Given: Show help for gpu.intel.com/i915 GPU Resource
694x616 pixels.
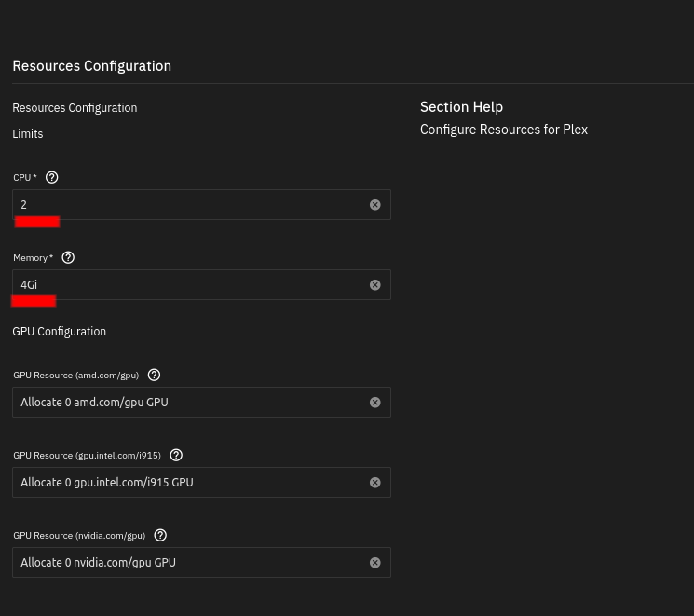Looking at the screenshot, I should [176, 455].
